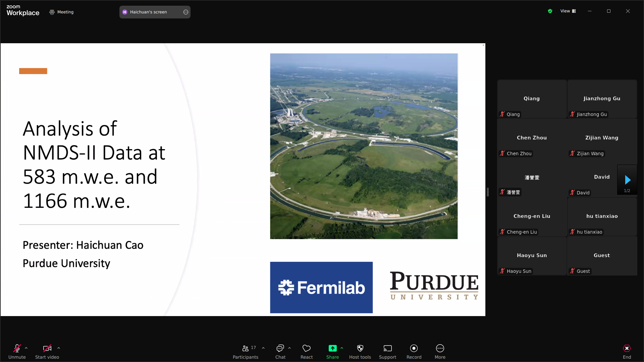Open React emoji menu

point(307,351)
